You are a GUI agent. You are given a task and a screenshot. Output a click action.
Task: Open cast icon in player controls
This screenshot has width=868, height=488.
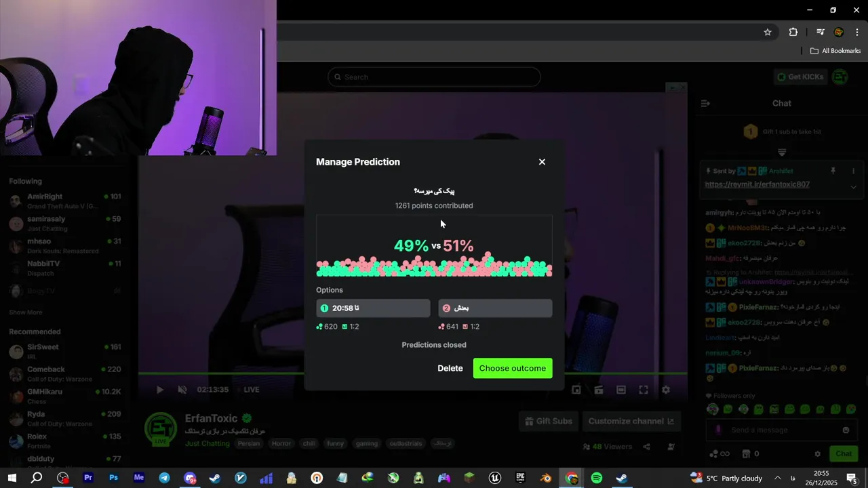click(599, 390)
